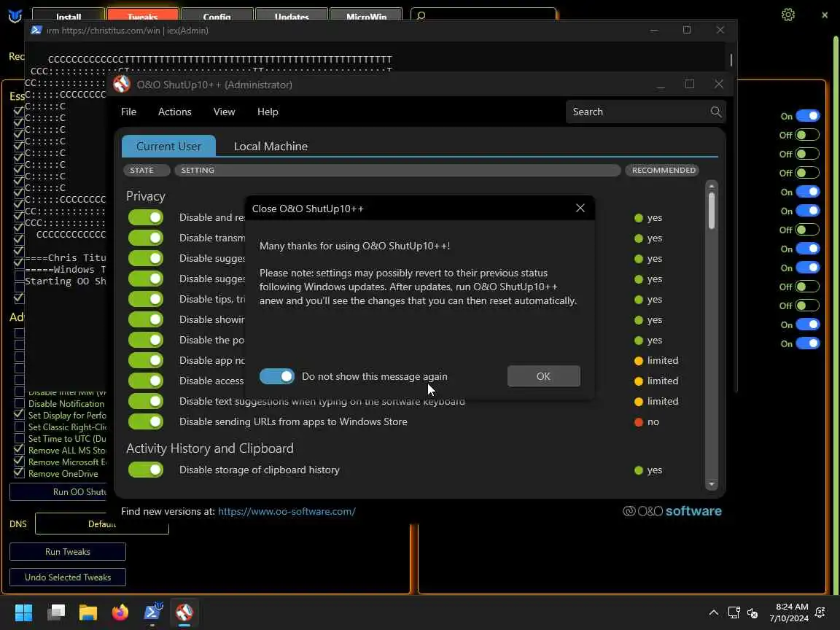840x630 pixels.
Task: Open the MicroWin tab in WinUtil
Action: (x=366, y=15)
